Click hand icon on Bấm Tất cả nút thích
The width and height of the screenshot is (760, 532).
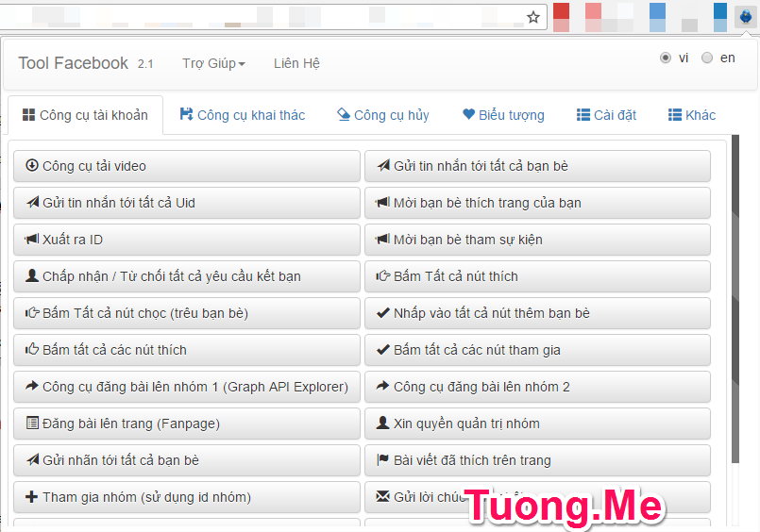[383, 276]
